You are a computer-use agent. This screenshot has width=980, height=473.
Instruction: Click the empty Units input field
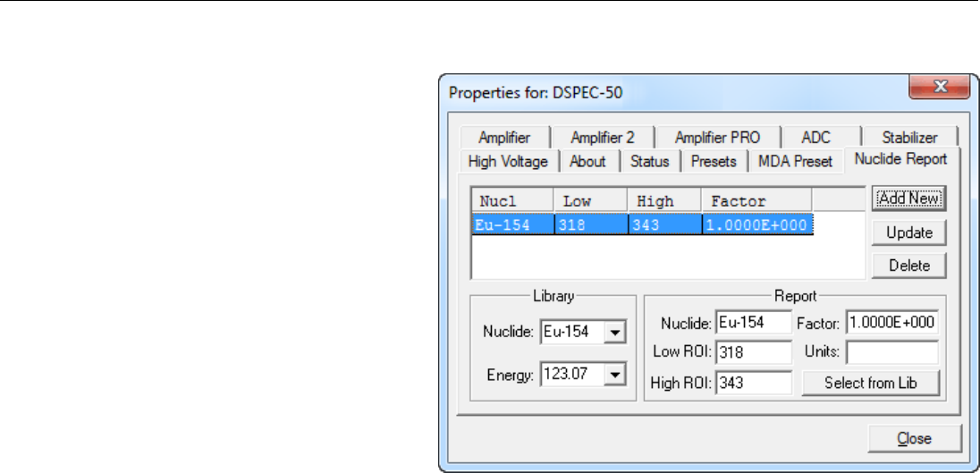pyautogui.click(x=892, y=352)
